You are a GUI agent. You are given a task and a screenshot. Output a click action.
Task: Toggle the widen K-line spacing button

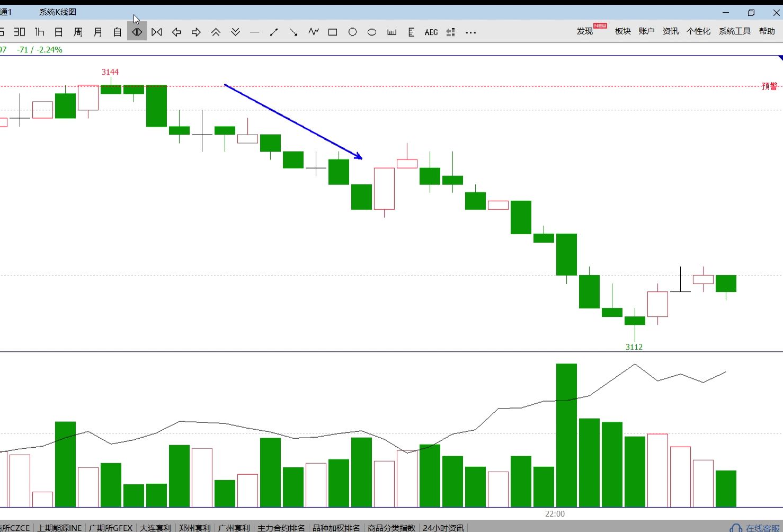click(x=137, y=32)
